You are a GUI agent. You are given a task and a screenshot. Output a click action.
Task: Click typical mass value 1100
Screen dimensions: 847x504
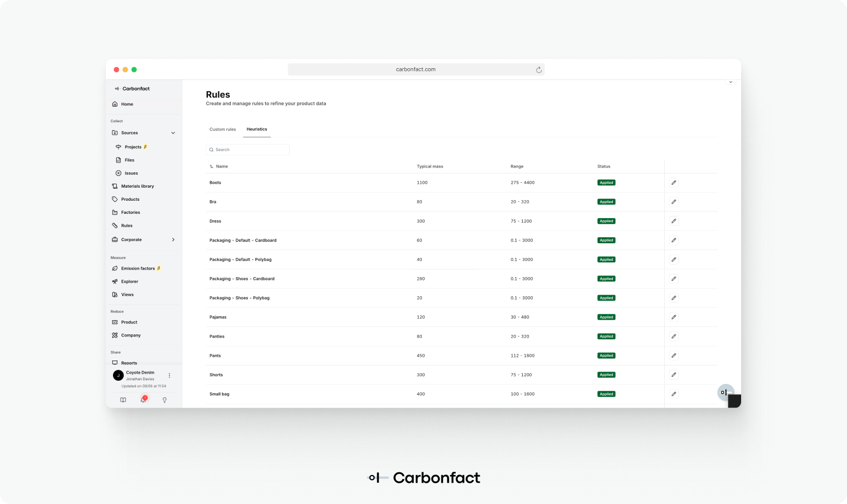[x=422, y=183]
